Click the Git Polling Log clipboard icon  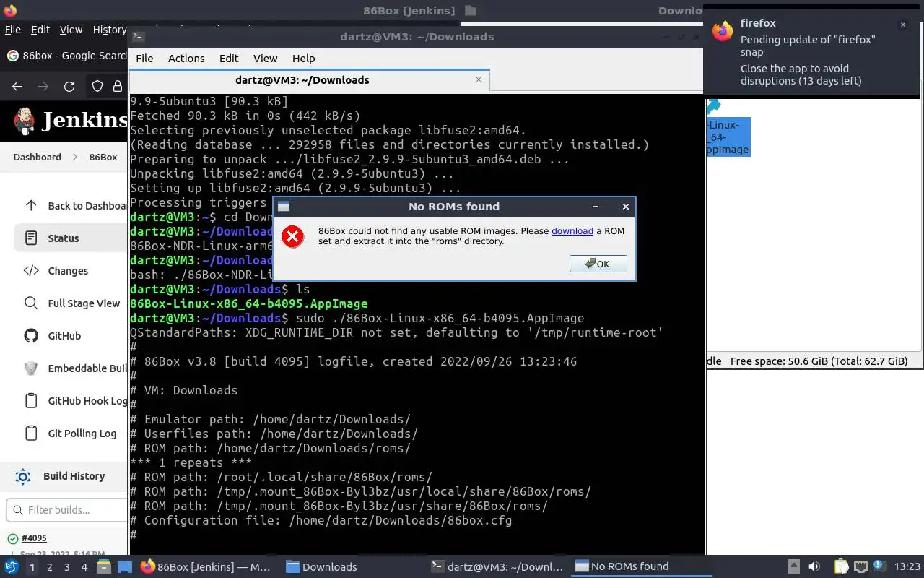click(31, 433)
